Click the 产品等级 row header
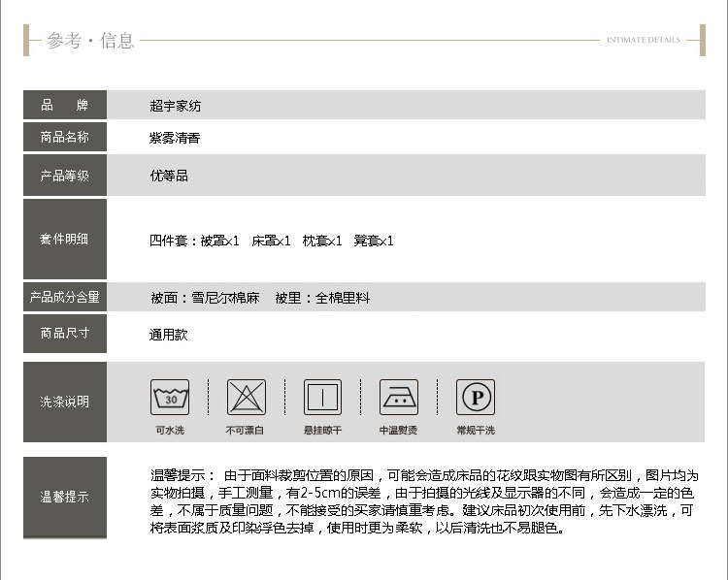728x580 pixels. coord(65,176)
